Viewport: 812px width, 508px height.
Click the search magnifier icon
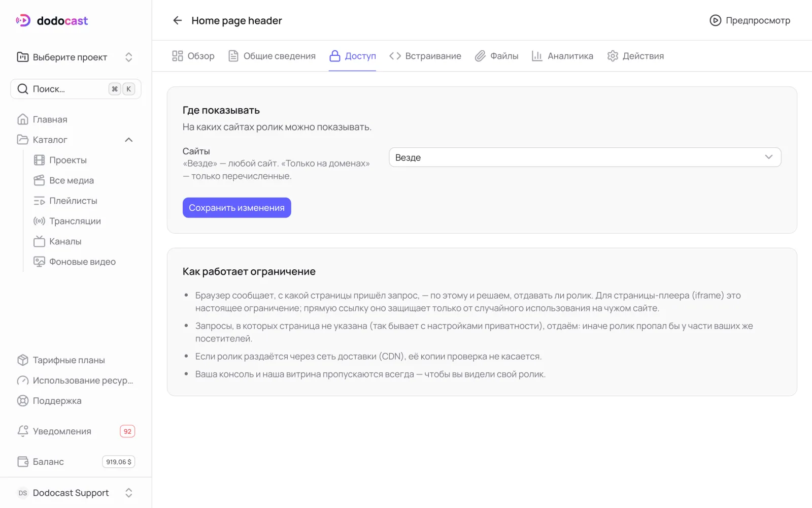[23, 89]
